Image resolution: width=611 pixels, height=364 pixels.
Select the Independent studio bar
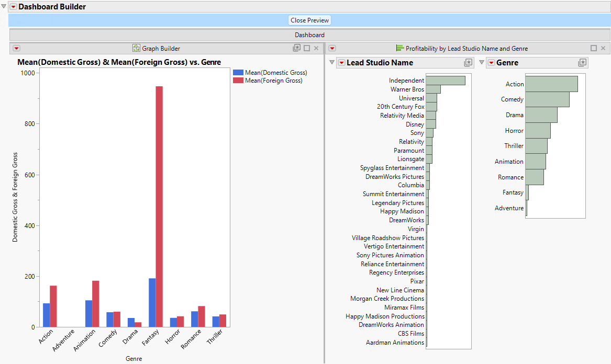(445, 80)
